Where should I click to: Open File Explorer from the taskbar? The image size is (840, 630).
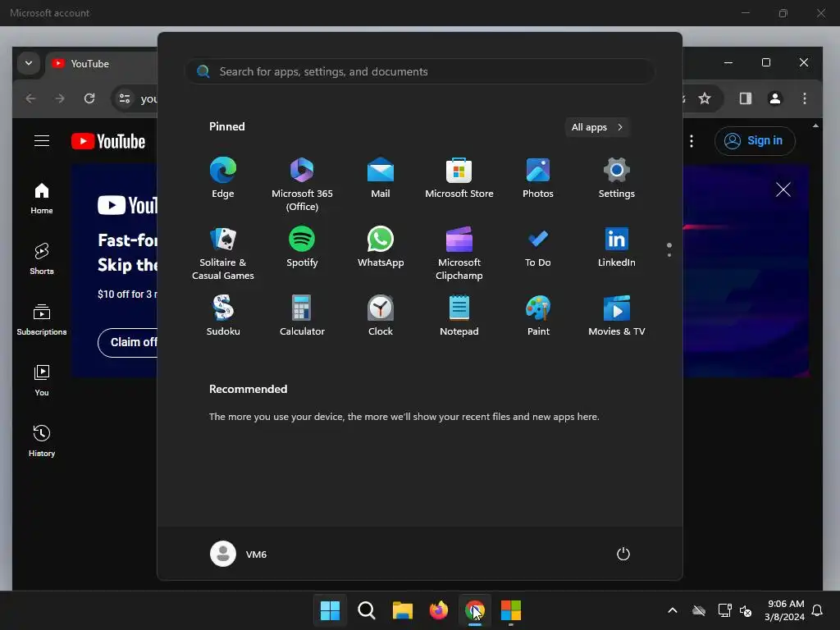coord(402,610)
